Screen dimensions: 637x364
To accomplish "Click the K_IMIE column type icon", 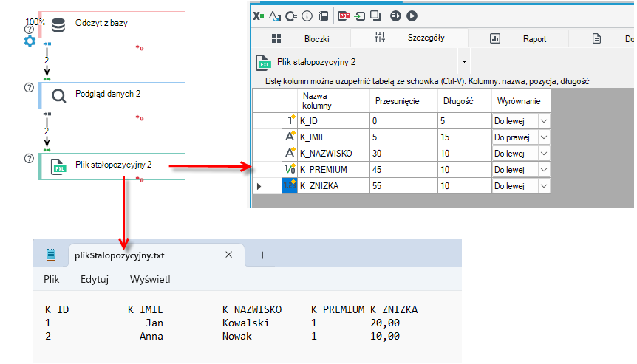I will click(290, 137).
